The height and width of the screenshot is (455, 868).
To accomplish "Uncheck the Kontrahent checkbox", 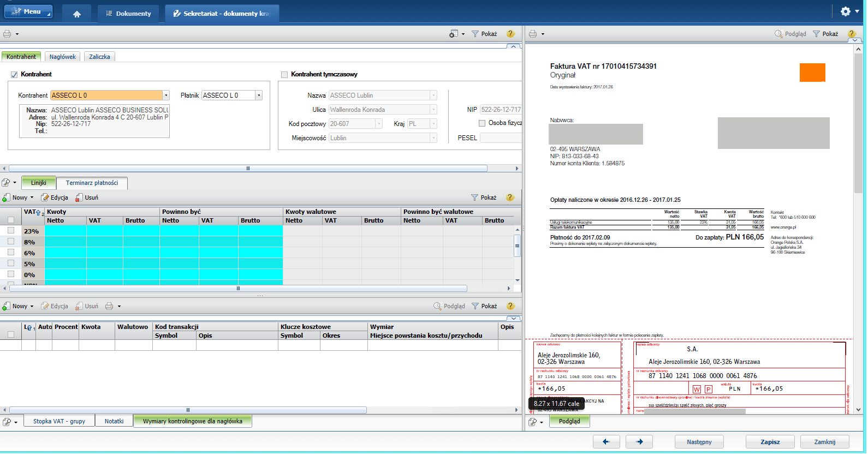I will pos(14,75).
